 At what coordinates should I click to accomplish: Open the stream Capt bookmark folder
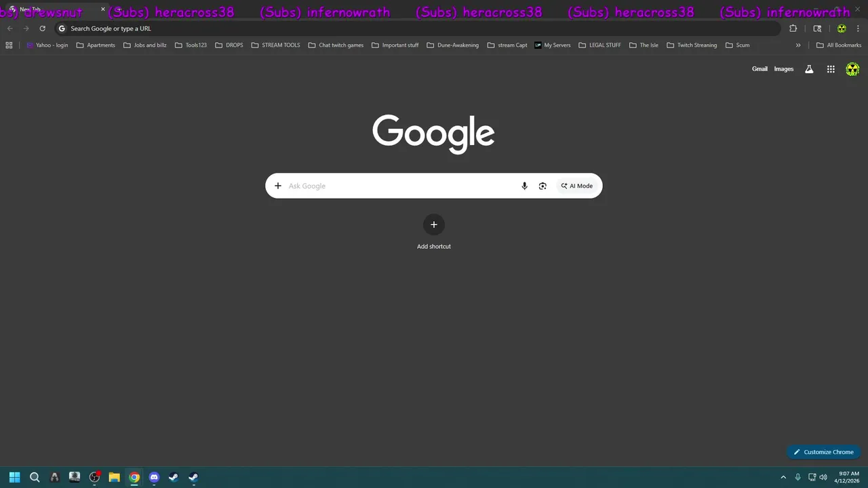pyautogui.click(x=507, y=45)
